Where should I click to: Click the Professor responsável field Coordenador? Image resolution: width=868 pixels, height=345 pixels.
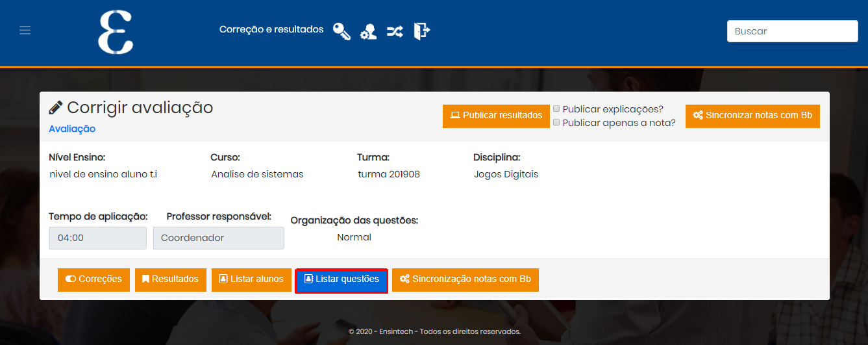click(219, 238)
